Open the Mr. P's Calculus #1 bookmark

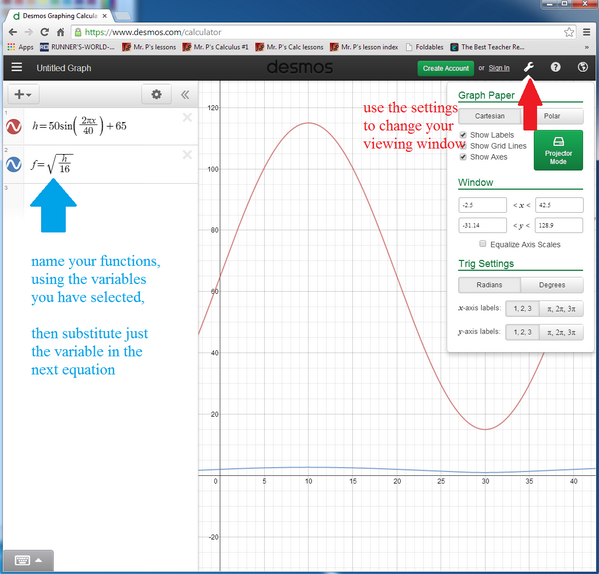click(215, 47)
